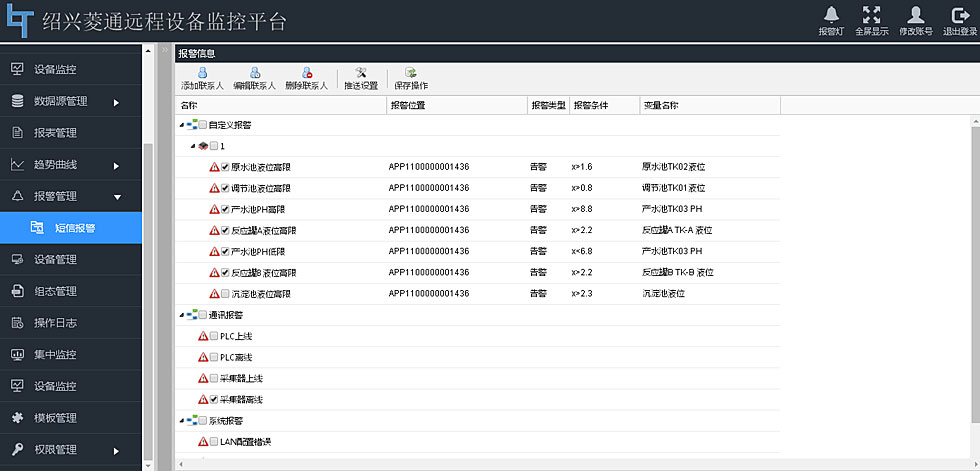Viewport: 980px width, 471px height.
Task: Open 设备管理 in the sidebar
Action: [55, 259]
